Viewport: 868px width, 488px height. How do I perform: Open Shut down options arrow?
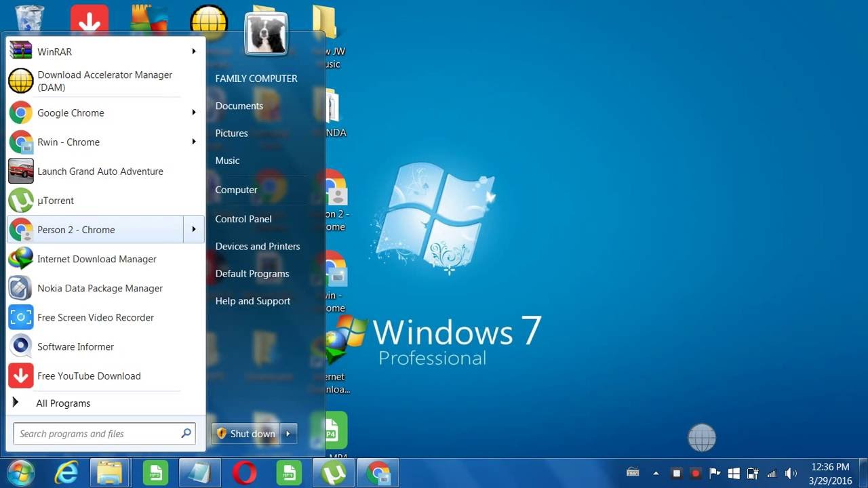(x=288, y=434)
